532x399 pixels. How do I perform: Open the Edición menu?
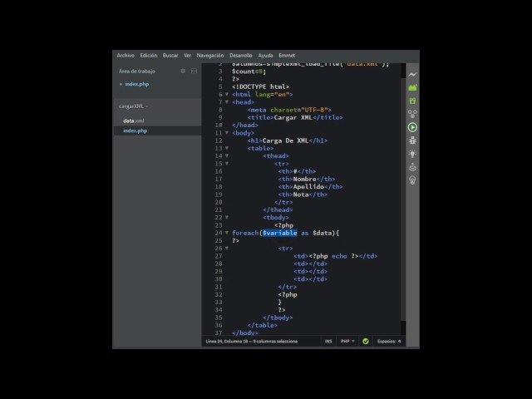[149, 56]
